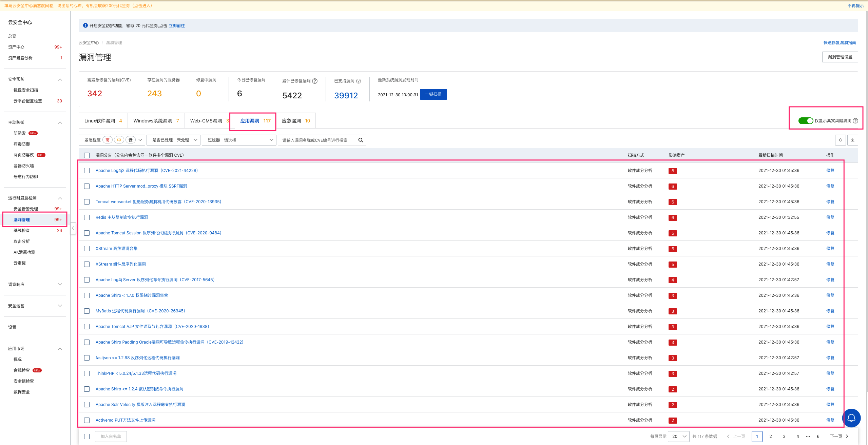Open the 过滤器 dropdown

239,140
